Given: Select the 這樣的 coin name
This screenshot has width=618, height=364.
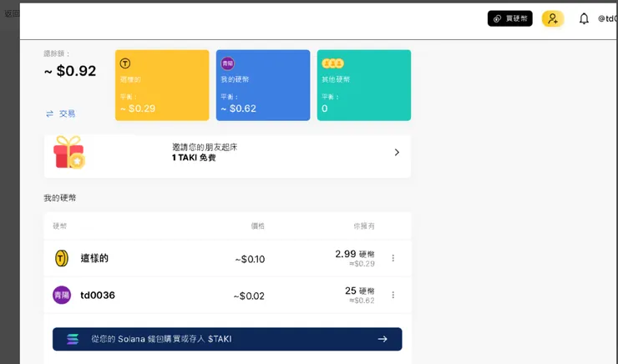Looking at the screenshot, I should 94,259.
